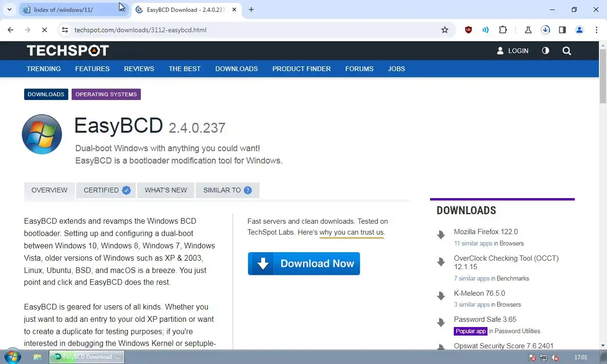The height and width of the screenshot is (364, 607).
Task: Click the 'Popular app' badge
Action: point(470,331)
